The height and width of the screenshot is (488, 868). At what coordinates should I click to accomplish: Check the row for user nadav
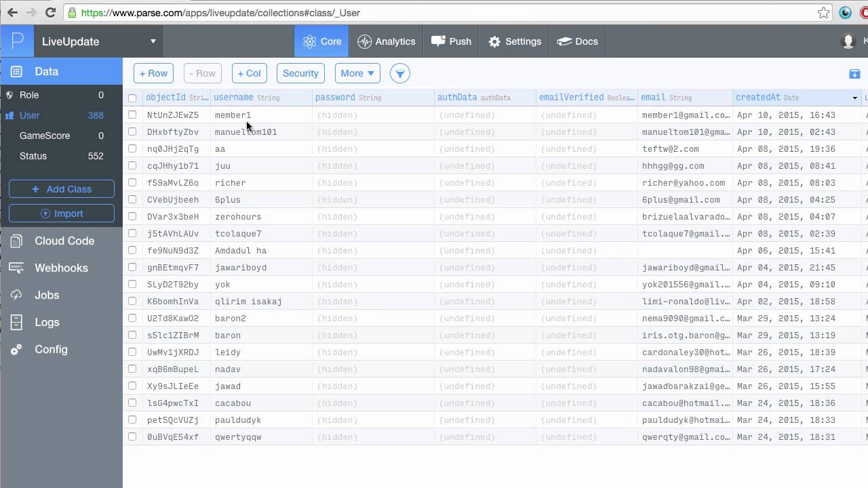pyautogui.click(x=132, y=369)
